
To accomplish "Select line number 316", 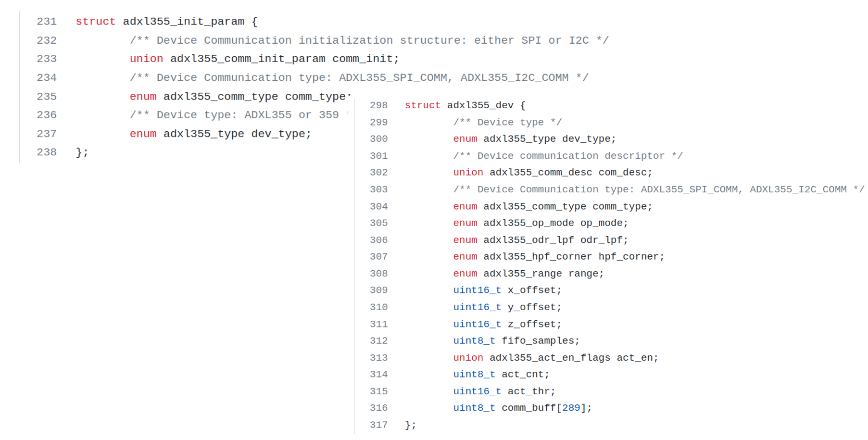I will pyautogui.click(x=378, y=408).
